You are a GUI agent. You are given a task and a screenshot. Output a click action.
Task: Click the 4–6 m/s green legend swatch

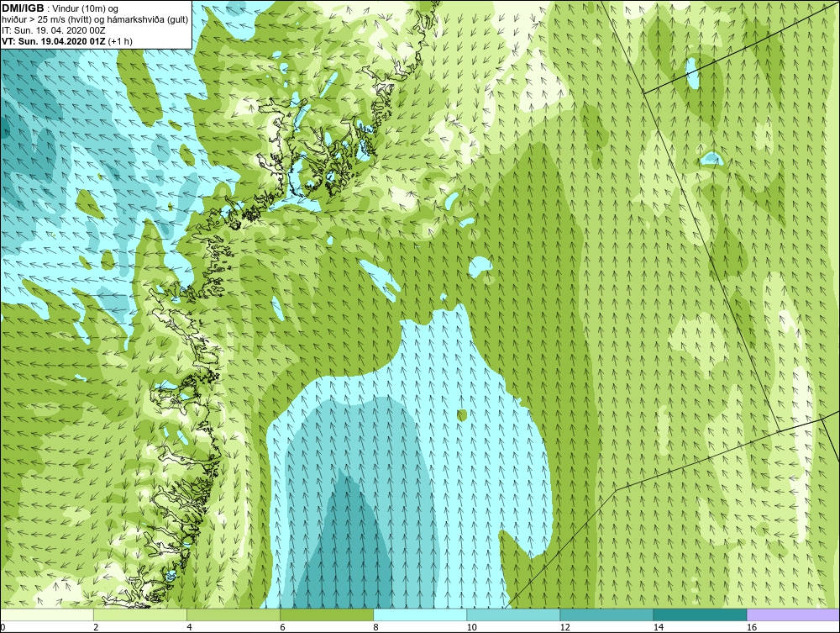click(x=234, y=615)
